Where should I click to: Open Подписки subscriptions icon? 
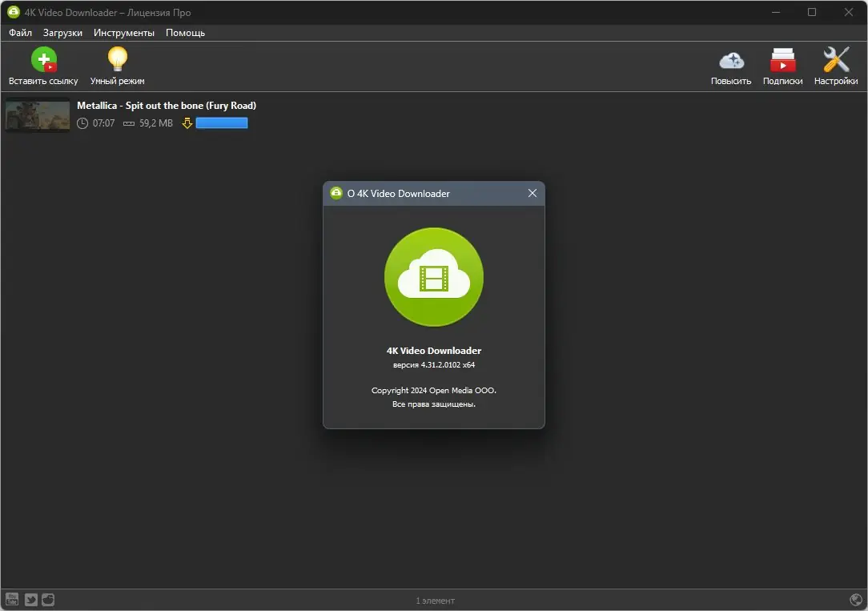point(783,60)
